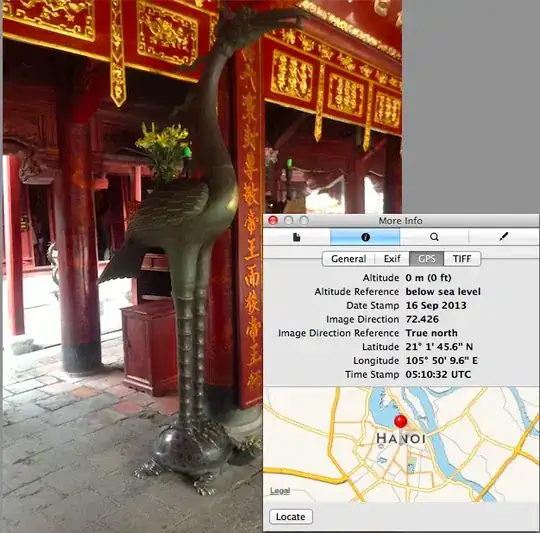Viewport: 540px width, 533px height.
Task: Open the magnifier keywords icon tab
Action: click(434, 237)
